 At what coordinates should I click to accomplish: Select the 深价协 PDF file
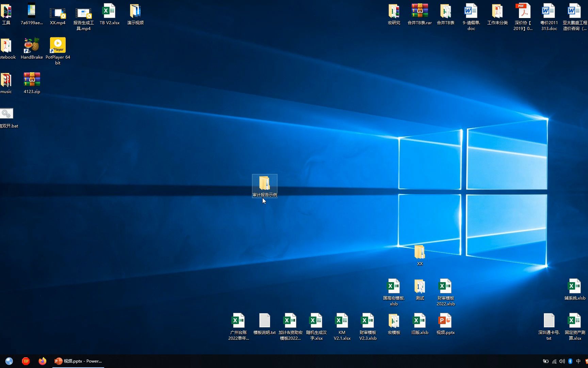coord(523,17)
